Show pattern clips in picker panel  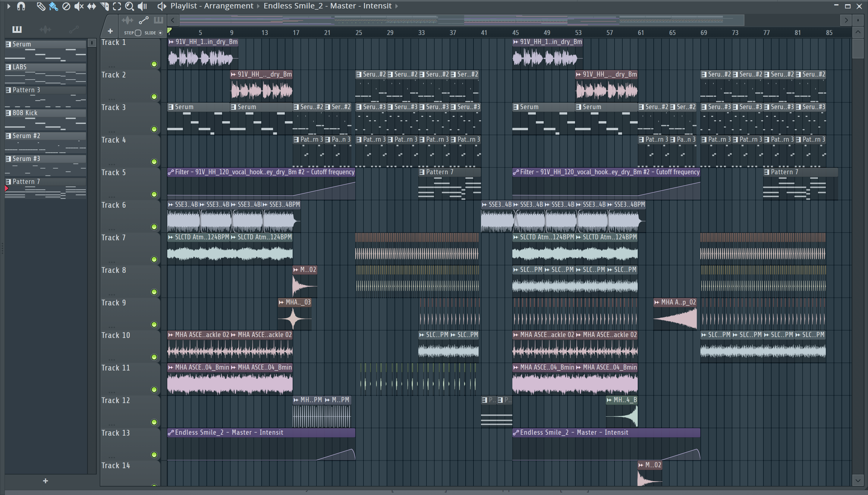[17, 30]
